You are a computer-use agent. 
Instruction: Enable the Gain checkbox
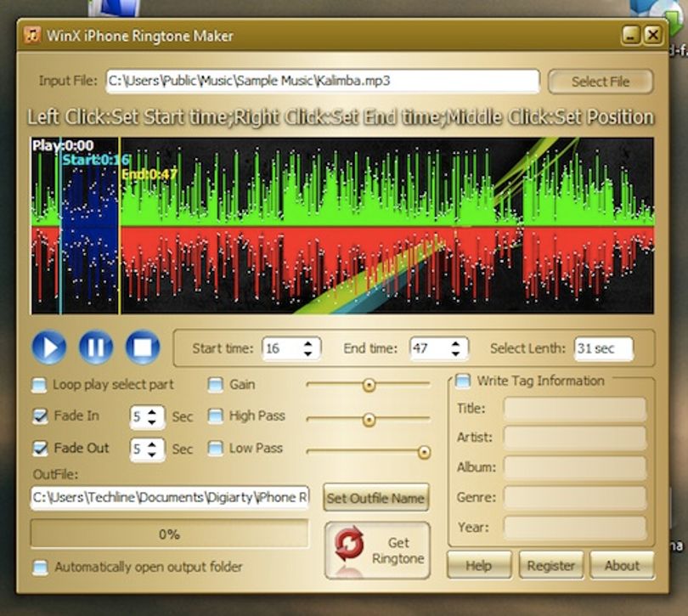coord(215,385)
